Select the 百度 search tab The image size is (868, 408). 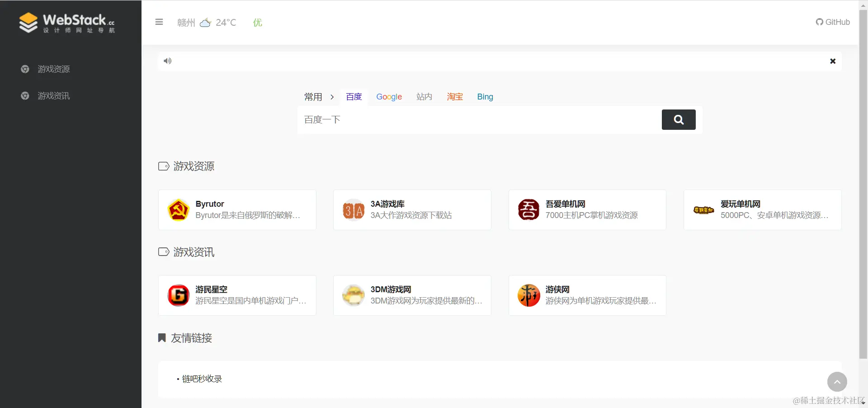click(354, 97)
